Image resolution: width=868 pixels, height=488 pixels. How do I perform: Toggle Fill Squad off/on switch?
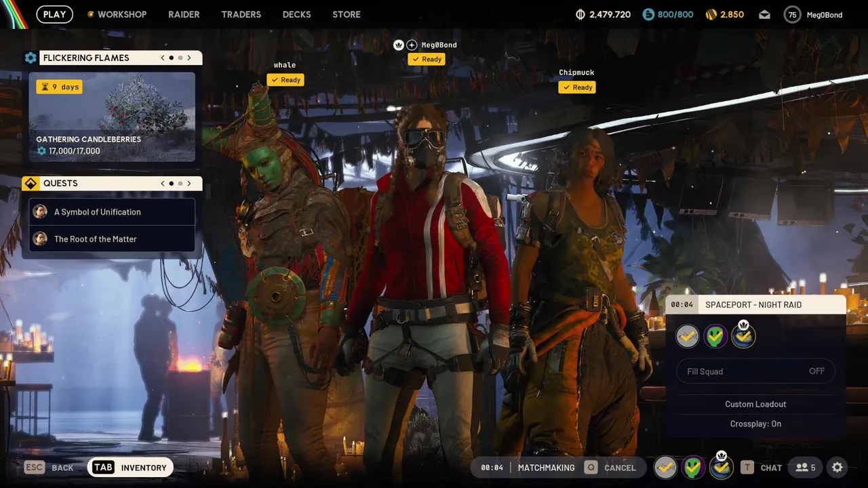(755, 371)
